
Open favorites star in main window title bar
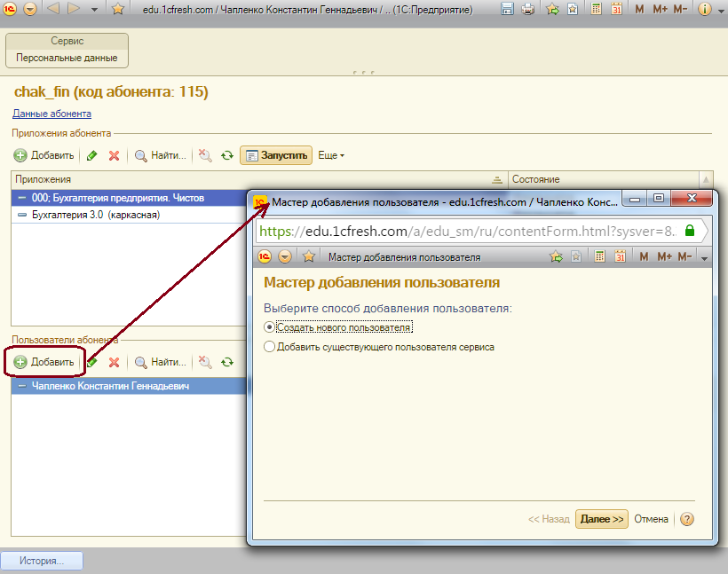pyautogui.click(x=118, y=9)
